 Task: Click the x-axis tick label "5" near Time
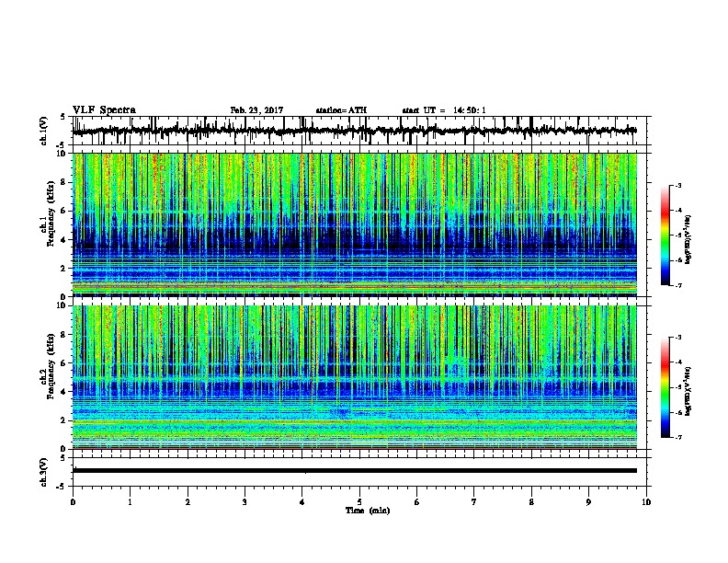click(359, 502)
